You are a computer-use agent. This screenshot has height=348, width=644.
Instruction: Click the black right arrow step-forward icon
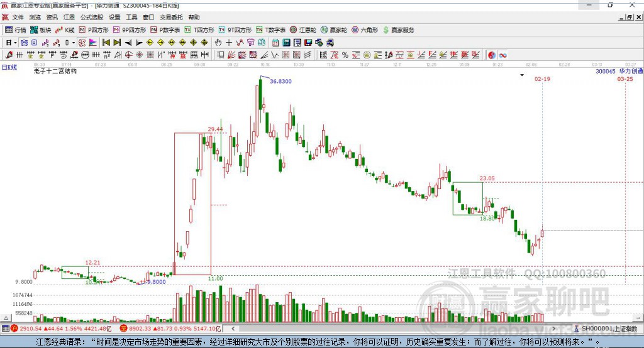coord(139,43)
